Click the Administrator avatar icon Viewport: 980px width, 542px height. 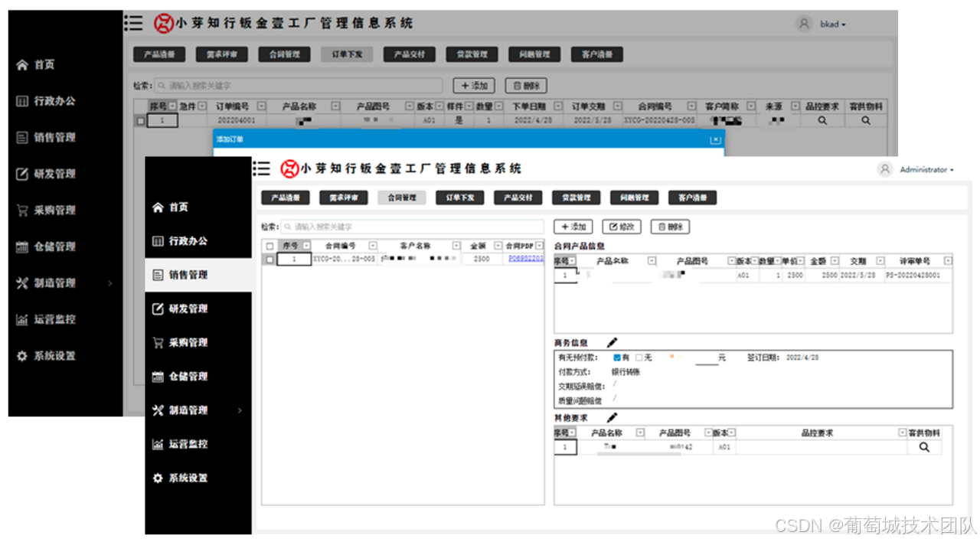point(886,170)
